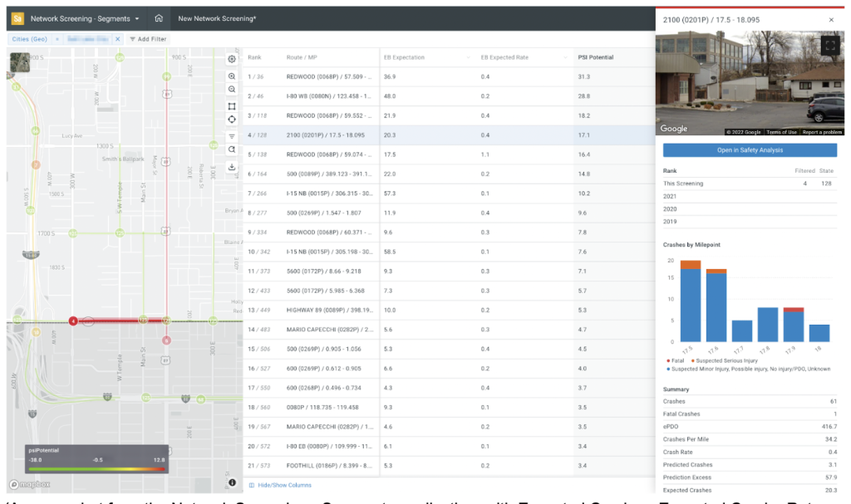
Task: Click the map info attribution icon
Action: click(232, 482)
